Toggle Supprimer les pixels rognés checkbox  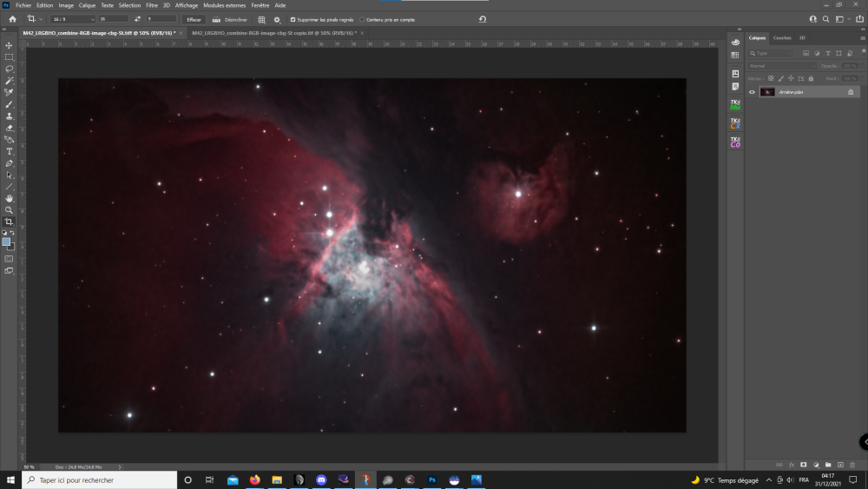(x=293, y=20)
